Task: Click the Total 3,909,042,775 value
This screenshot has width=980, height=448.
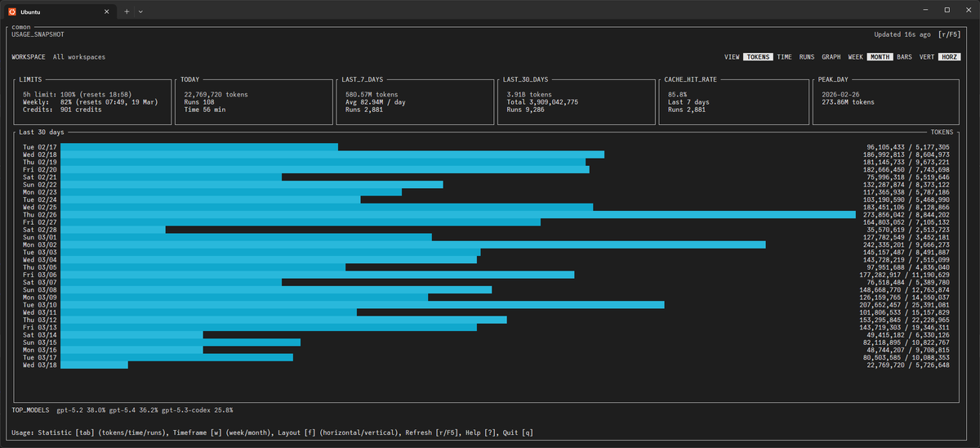Action: [x=542, y=101]
